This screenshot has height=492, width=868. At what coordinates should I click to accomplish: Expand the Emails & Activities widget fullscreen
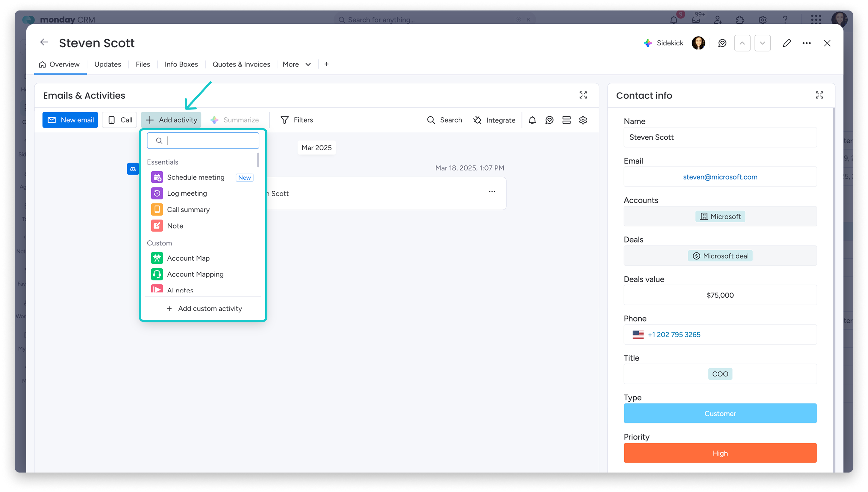tap(583, 95)
